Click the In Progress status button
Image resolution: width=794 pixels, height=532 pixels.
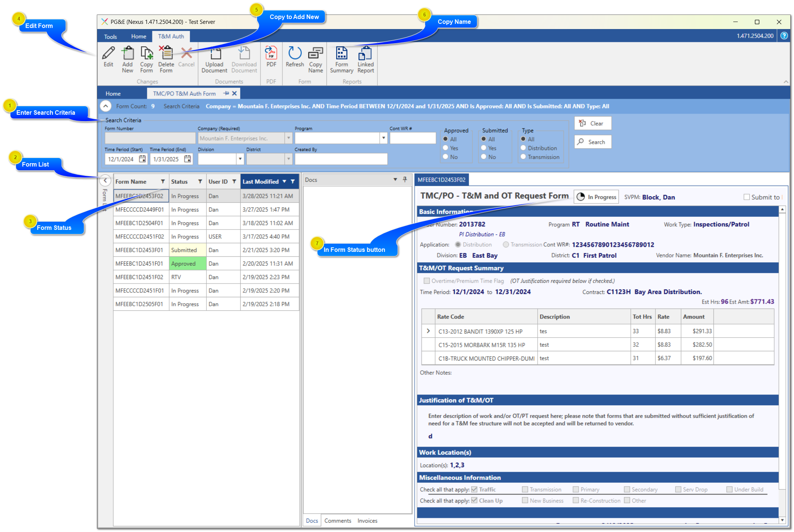[596, 197]
